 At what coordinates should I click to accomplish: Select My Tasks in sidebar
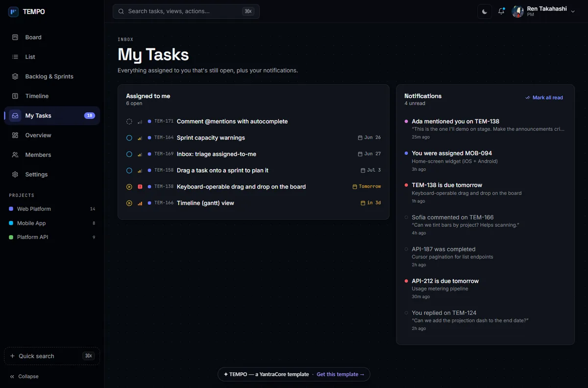pyautogui.click(x=52, y=116)
